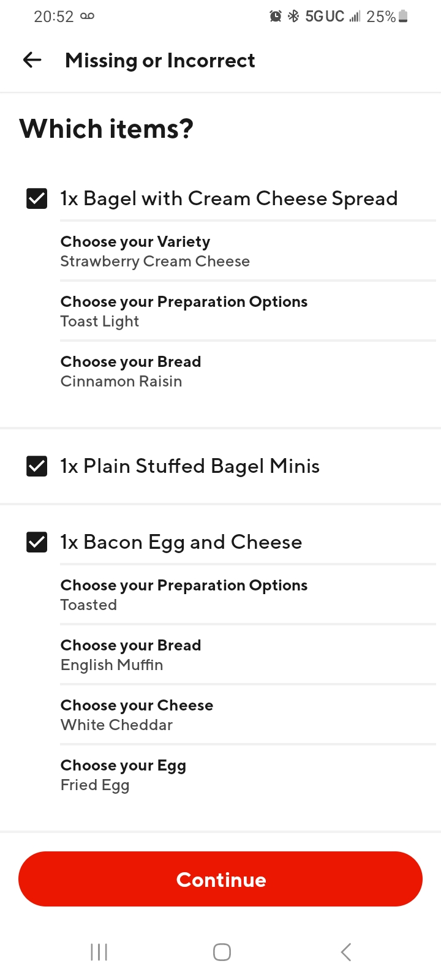
Task: Tap the battery icon in status bar
Action: tap(403, 17)
